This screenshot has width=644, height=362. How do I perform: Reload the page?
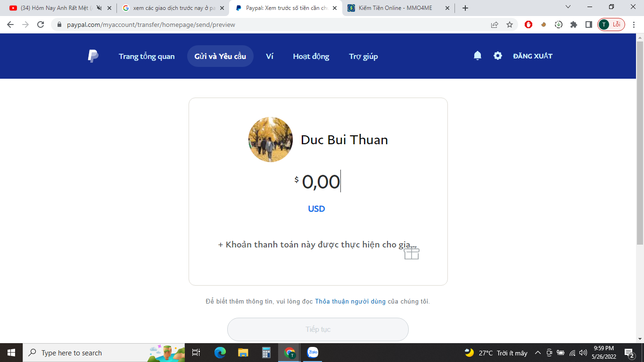click(x=41, y=25)
